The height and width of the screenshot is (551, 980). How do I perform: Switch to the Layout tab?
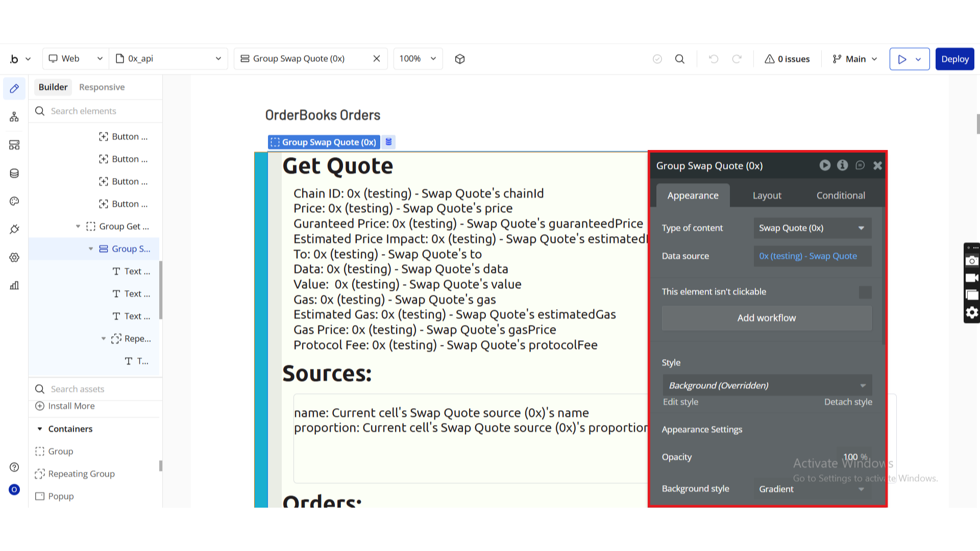tap(767, 195)
